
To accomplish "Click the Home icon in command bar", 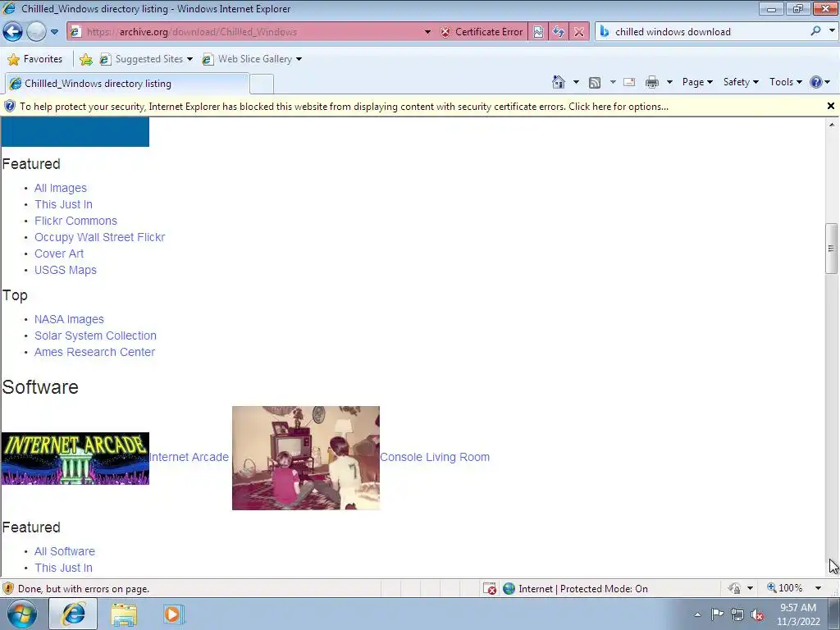I will coord(558,82).
